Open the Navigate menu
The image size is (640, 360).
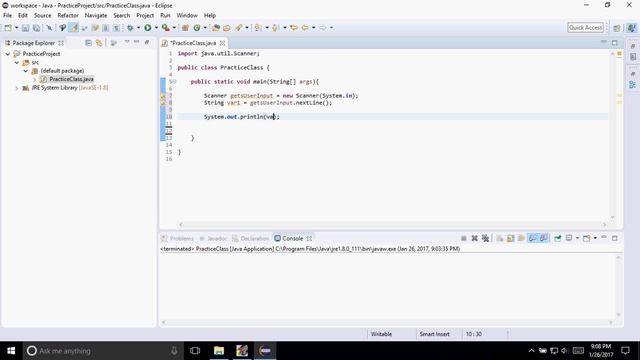point(96,16)
